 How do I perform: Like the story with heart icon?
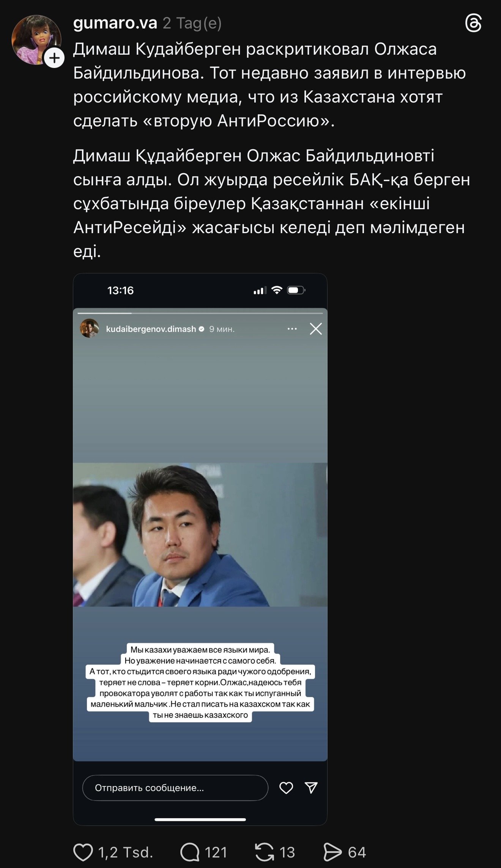(286, 788)
